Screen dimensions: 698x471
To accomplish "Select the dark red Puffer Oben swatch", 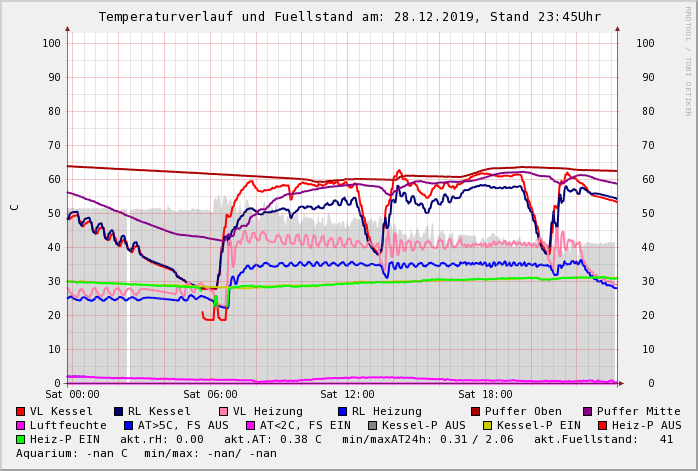I will [x=476, y=412].
